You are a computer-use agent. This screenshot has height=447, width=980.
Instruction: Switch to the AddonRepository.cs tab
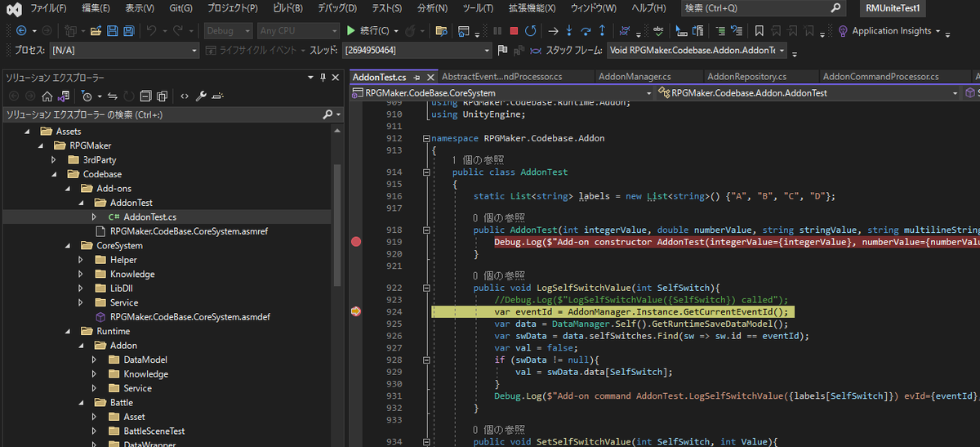click(x=746, y=77)
